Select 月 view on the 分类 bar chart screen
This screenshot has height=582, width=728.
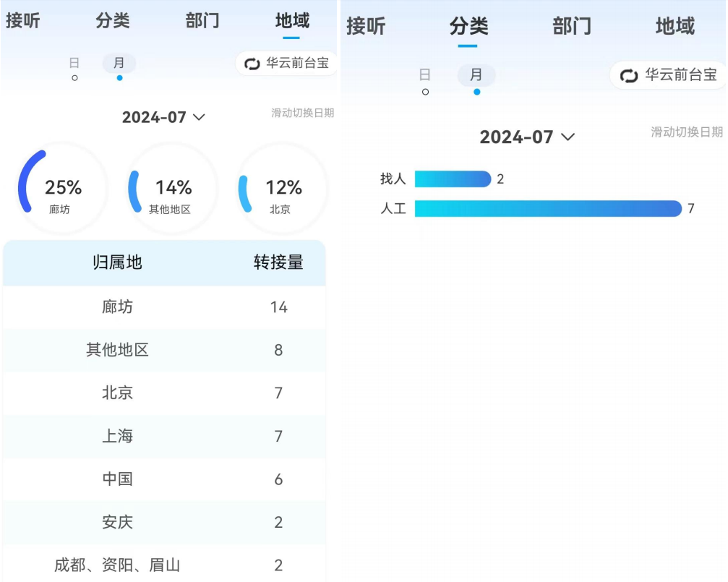coord(476,75)
